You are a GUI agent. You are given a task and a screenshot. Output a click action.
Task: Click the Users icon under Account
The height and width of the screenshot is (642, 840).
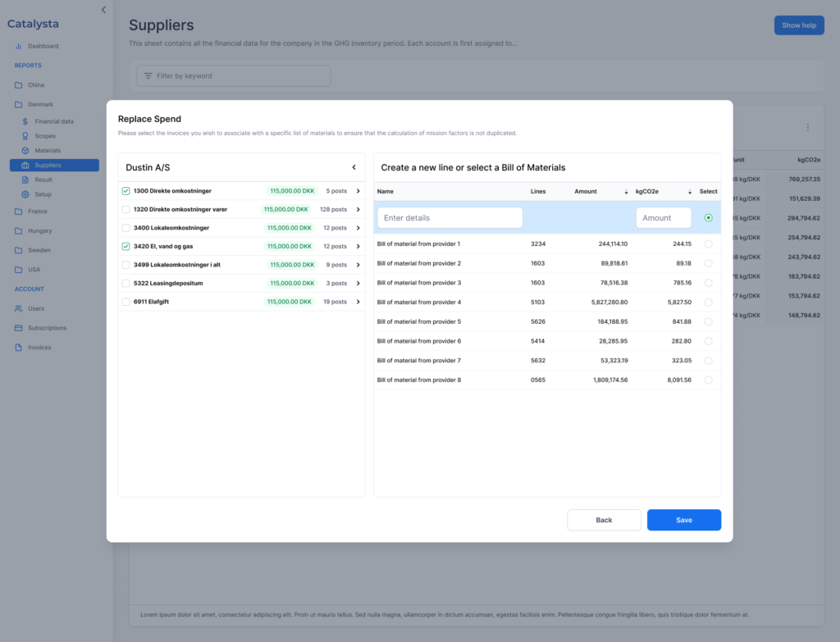tap(19, 308)
